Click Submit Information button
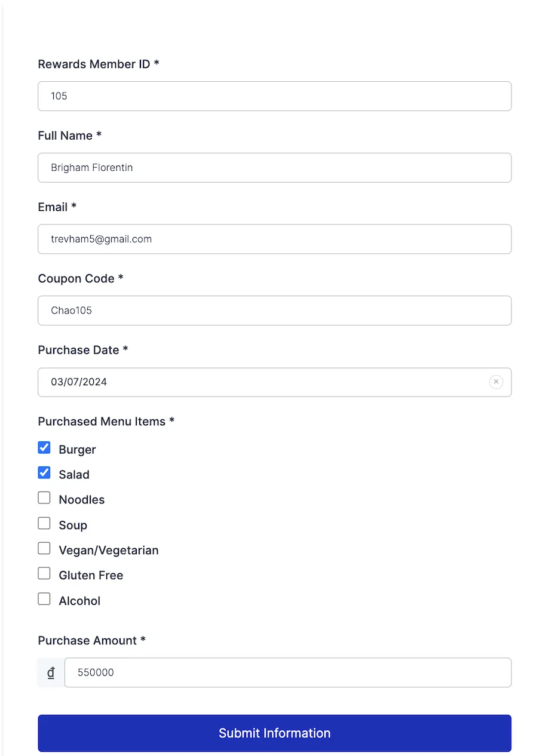This screenshot has height=756, width=546. click(274, 733)
